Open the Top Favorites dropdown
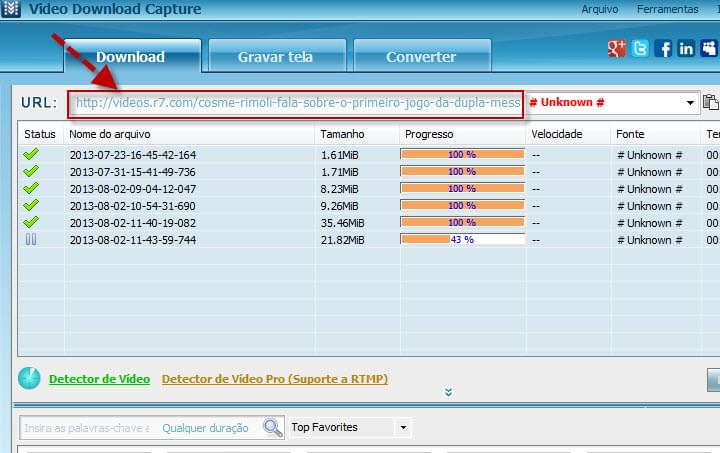 point(348,428)
